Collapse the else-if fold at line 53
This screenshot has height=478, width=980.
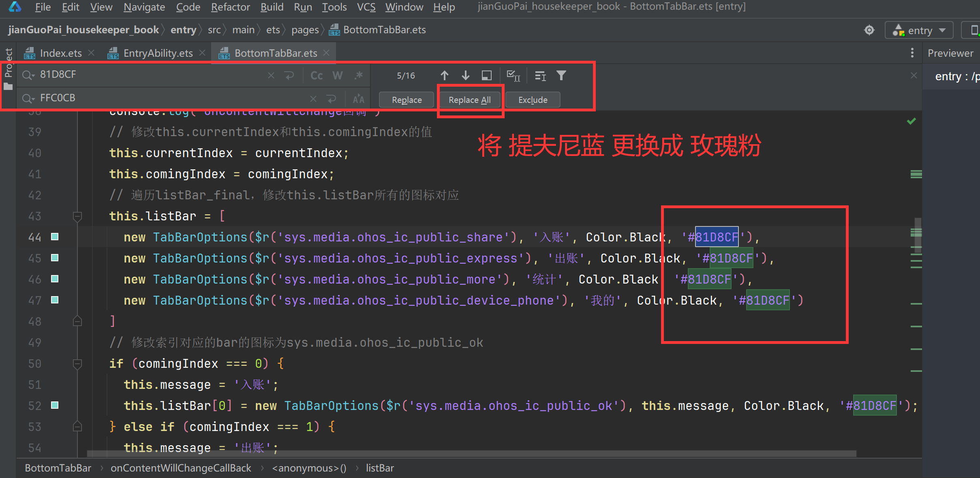click(x=77, y=426)
